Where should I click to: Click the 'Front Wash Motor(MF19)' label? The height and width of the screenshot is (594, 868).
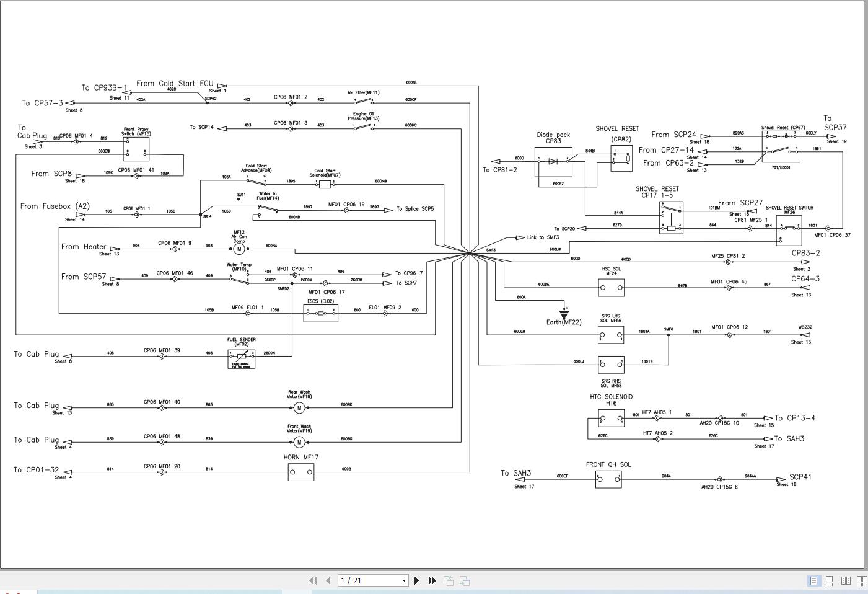pos(299,428)
